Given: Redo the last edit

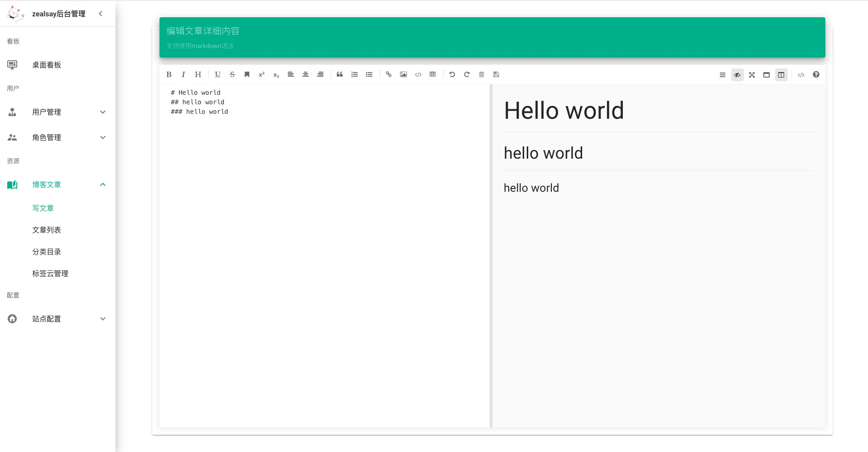Looking at the screenshot, I should click(467, 74).
